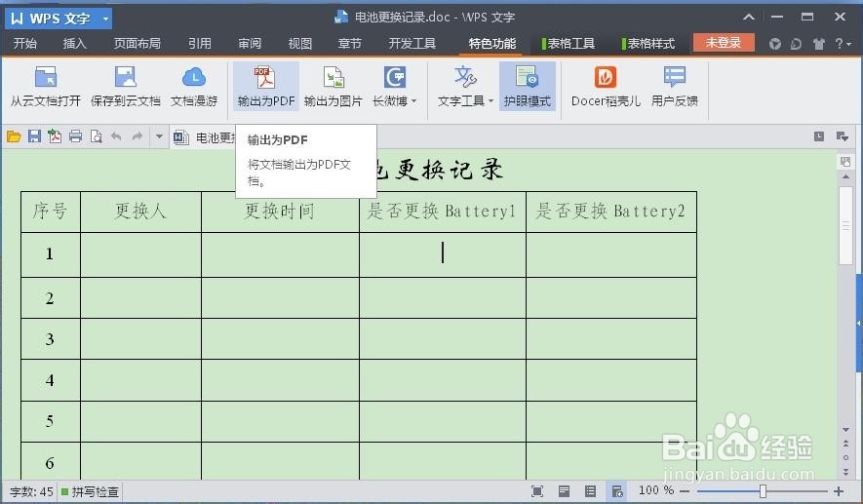Click the zoom out minus button
The width and height of the screenshot is (863, 504).
point(685,490)
